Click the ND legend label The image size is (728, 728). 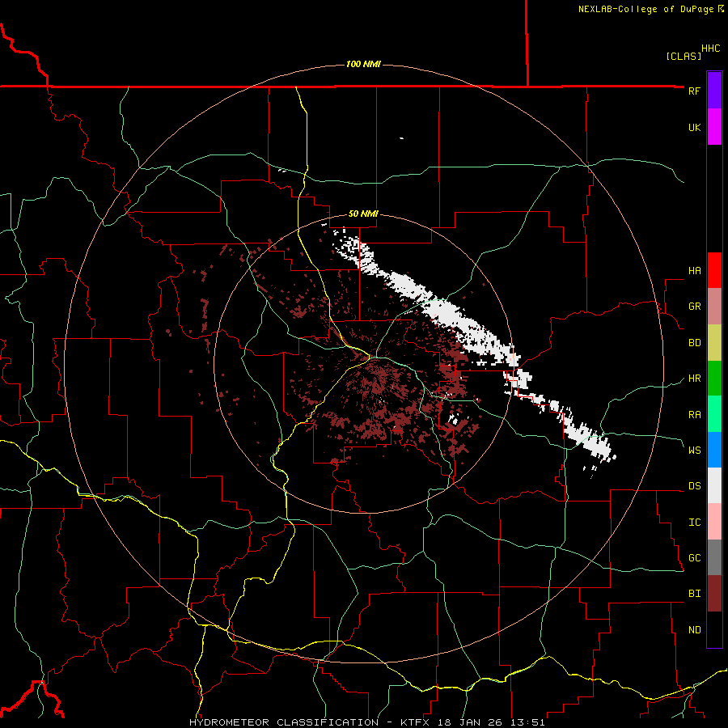(694, 629)
